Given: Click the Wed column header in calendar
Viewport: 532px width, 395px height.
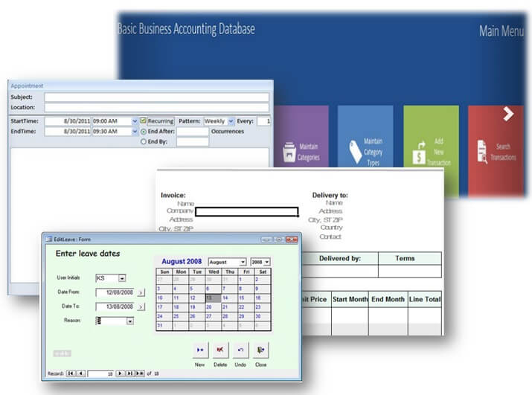Looking at the screenshot, I should [x=214, y=272].
